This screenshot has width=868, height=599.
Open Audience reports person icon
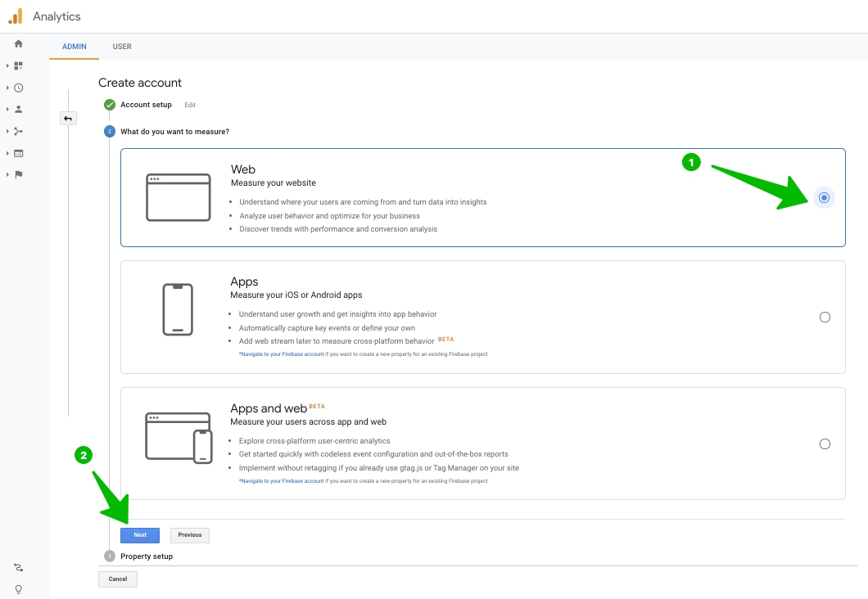tap(18, 109)
